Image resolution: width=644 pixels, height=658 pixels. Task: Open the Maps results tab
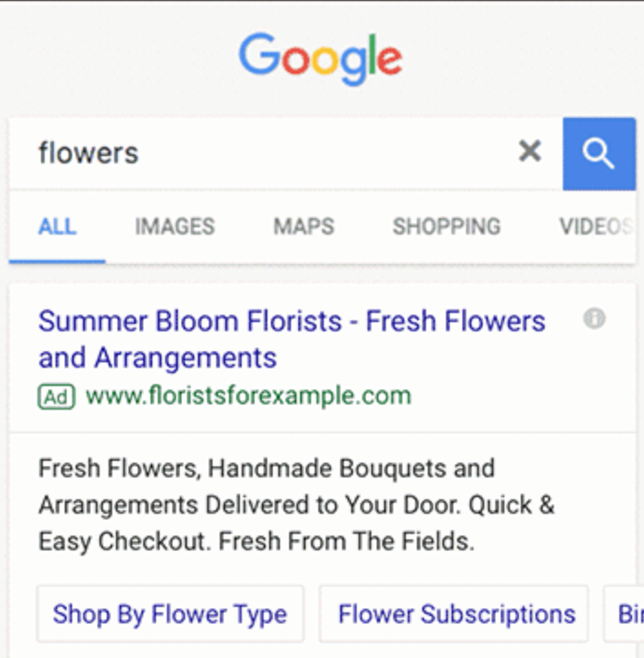(x=304, y=226)
